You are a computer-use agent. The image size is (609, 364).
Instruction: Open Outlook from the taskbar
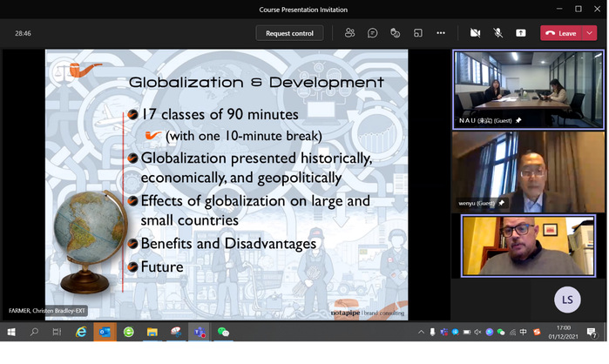[x=105, y=332]
